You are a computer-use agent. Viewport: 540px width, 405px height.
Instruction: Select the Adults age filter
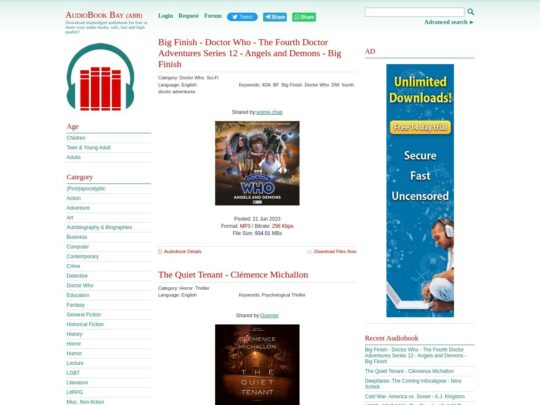tap(73, 157)
